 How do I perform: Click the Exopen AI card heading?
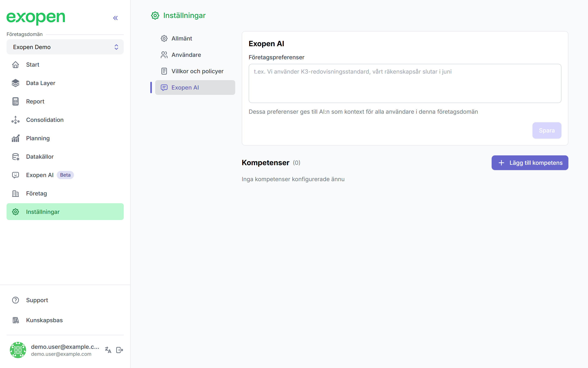[x=266, y=44]
